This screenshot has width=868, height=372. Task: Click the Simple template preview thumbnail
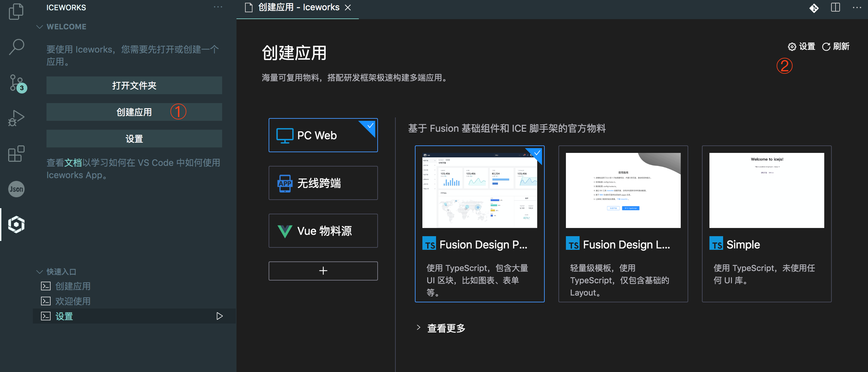pyautogui.click(x=767, y=190)
